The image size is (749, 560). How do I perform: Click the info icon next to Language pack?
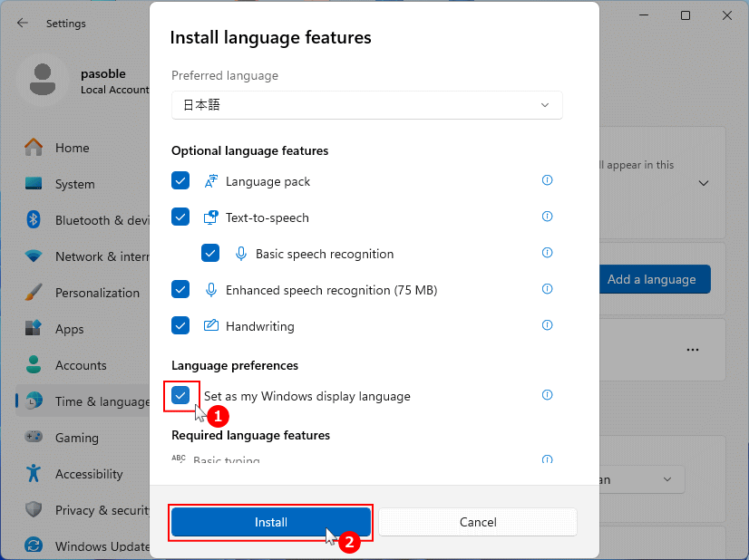(x=547, y=180)
